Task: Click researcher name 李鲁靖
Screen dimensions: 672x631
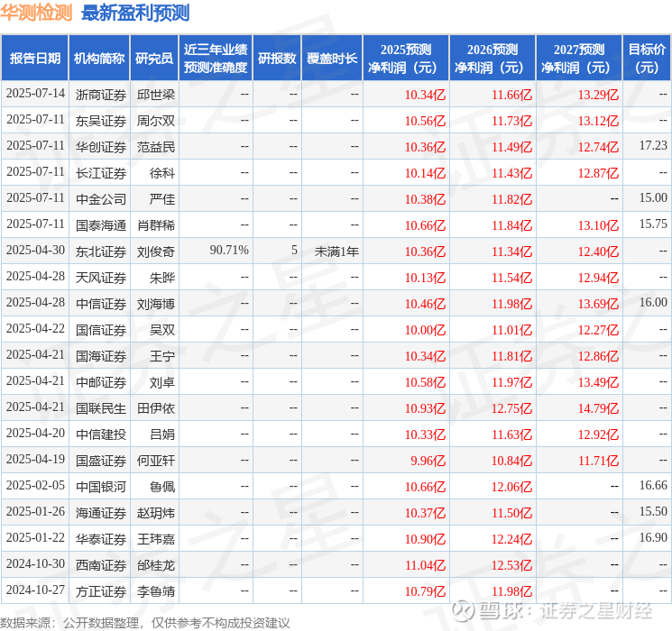Action: tap(155, 591)
